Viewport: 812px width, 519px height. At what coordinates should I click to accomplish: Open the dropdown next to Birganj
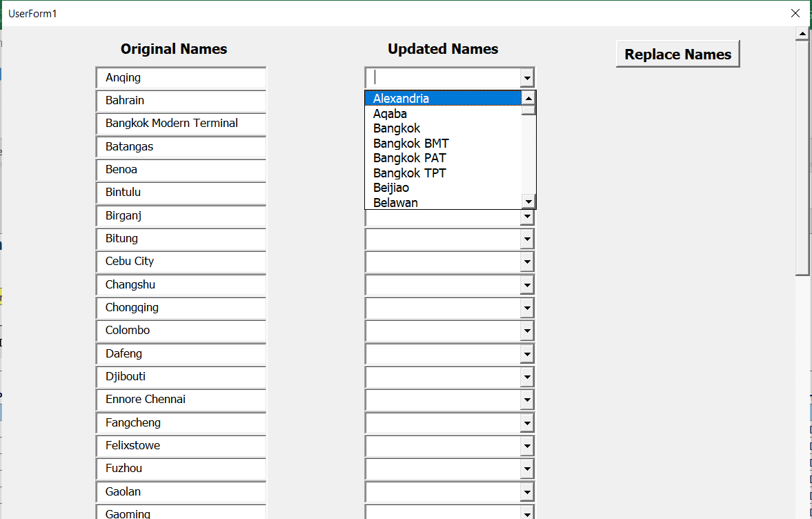coord(526,216)
